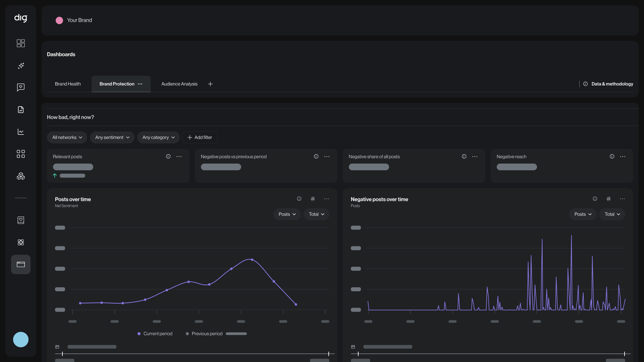
Task: Click left handle of Negative posts range slider
Action: coord(358,354)
